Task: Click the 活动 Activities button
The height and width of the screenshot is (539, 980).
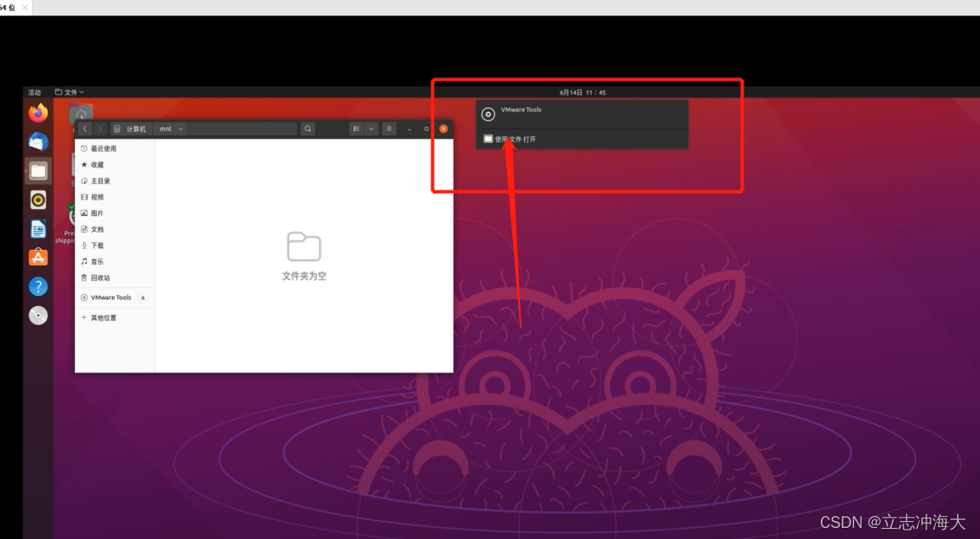Action: 34,93
